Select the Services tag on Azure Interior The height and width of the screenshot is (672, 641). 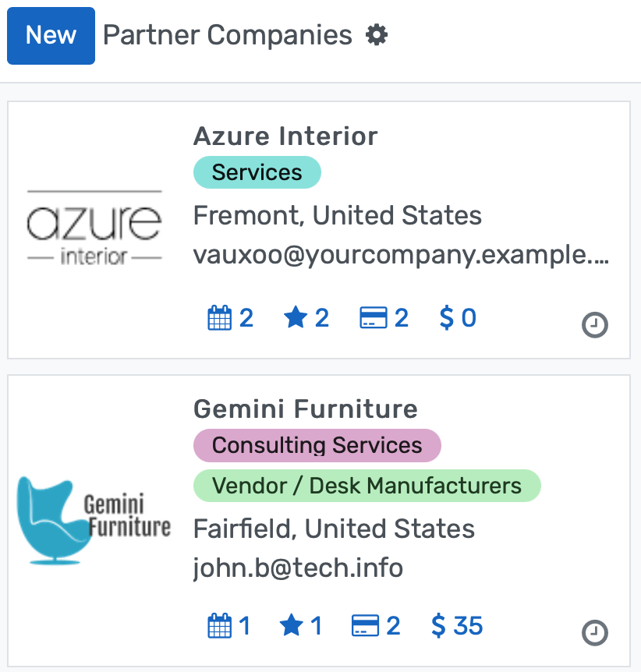(257, 172)
